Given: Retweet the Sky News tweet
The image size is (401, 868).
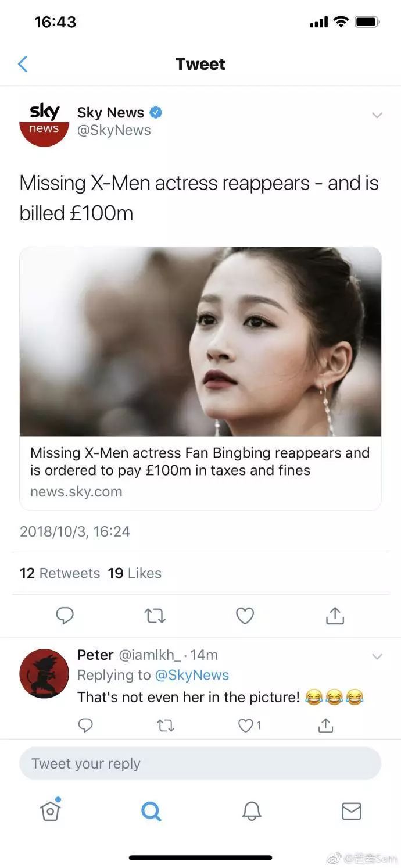Looking at the screenshot, I should 155,615.
